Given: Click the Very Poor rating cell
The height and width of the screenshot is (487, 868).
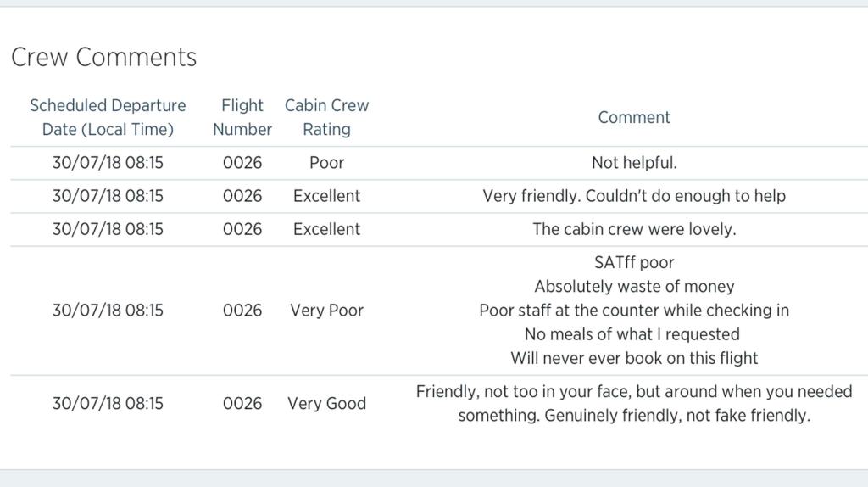Looking at the screenshot, I should [326, 311].
